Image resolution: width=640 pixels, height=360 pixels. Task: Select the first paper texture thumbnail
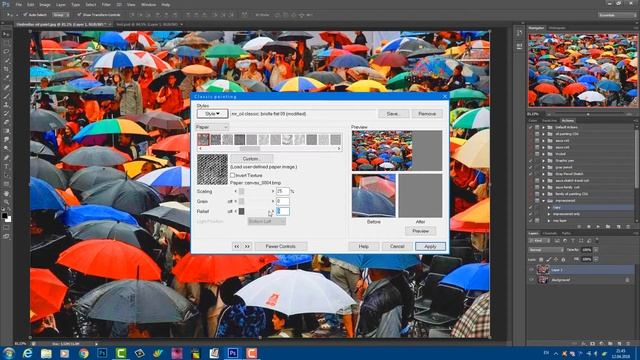coord(203,140)
